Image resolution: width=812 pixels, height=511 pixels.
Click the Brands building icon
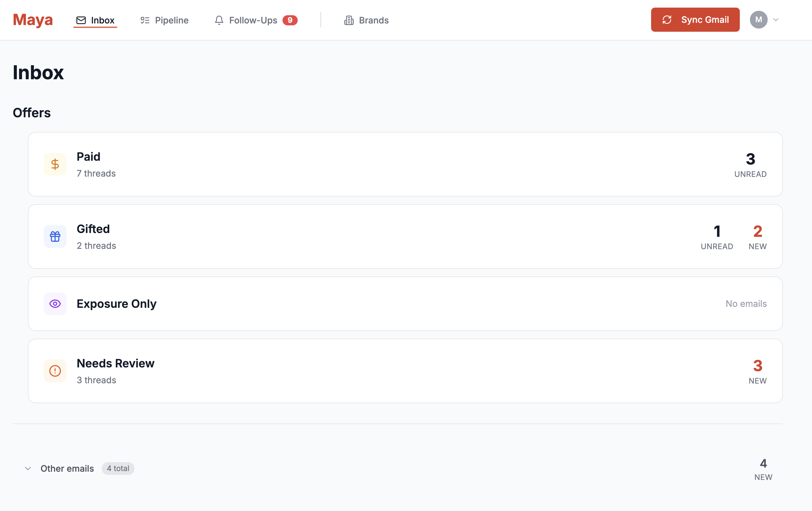pos(349,20)
